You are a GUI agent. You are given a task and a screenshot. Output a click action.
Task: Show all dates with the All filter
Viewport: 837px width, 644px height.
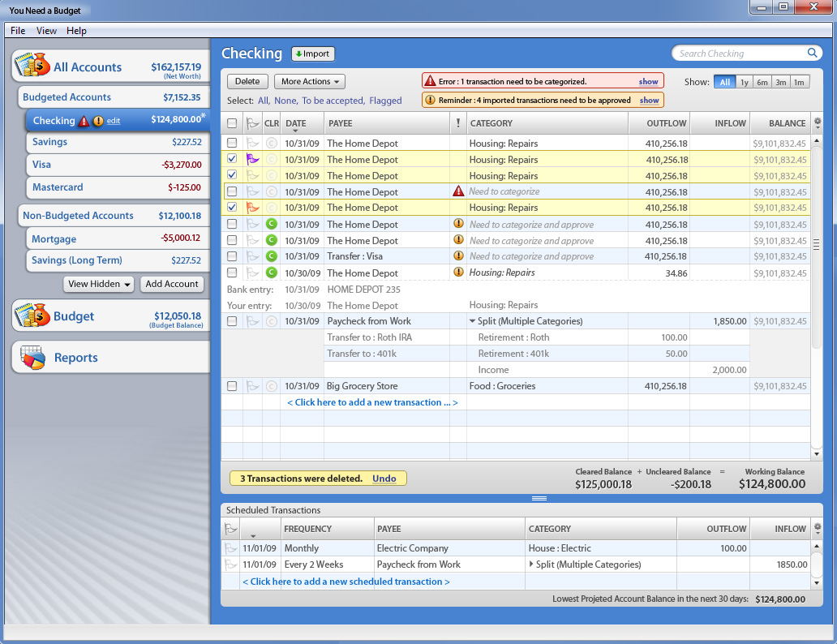tap(724, 82)
